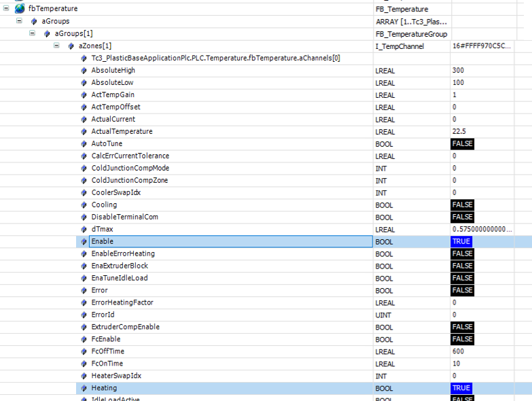Click the icon beside ActTempGain

(x=84, y=95)
